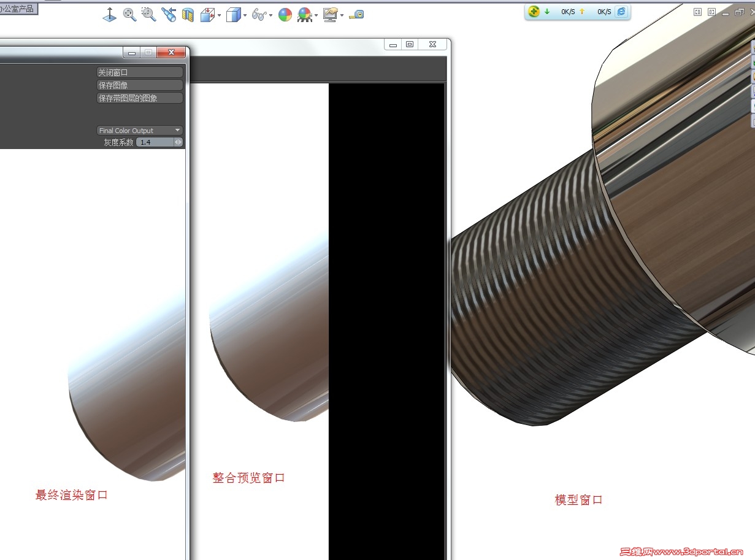The image size is (755, 560).
Task: Click the download speed 0K/S readout
Action: [568, 12]
